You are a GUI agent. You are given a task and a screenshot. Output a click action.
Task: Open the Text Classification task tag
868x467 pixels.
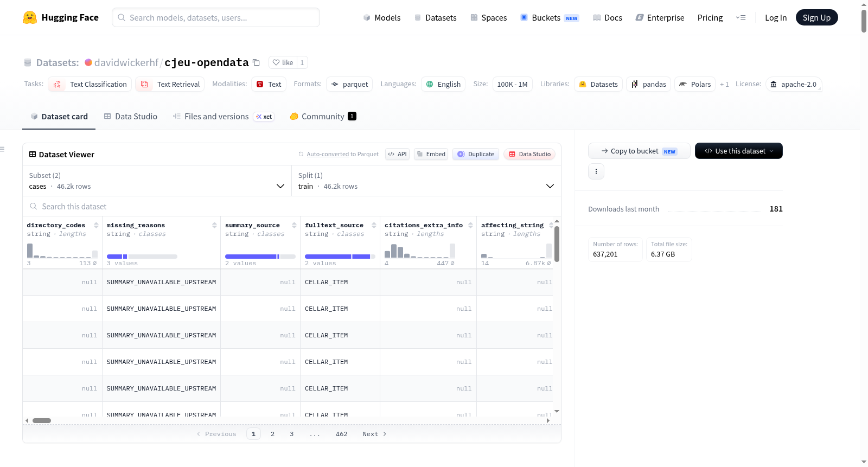[90, 84]
